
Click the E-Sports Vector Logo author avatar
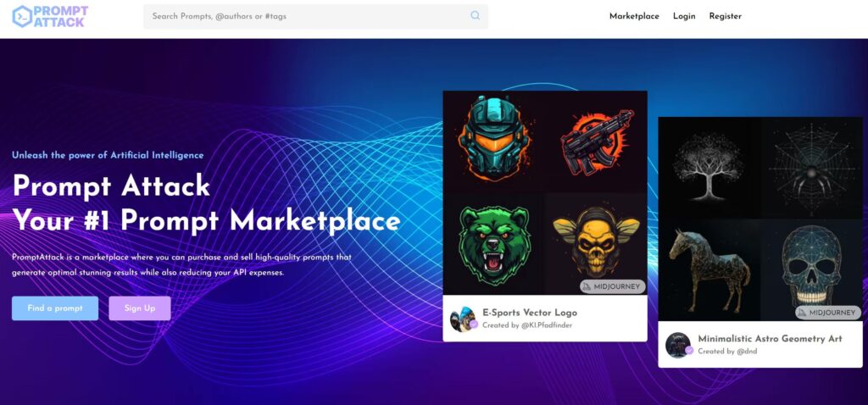(x=462, y=319)
